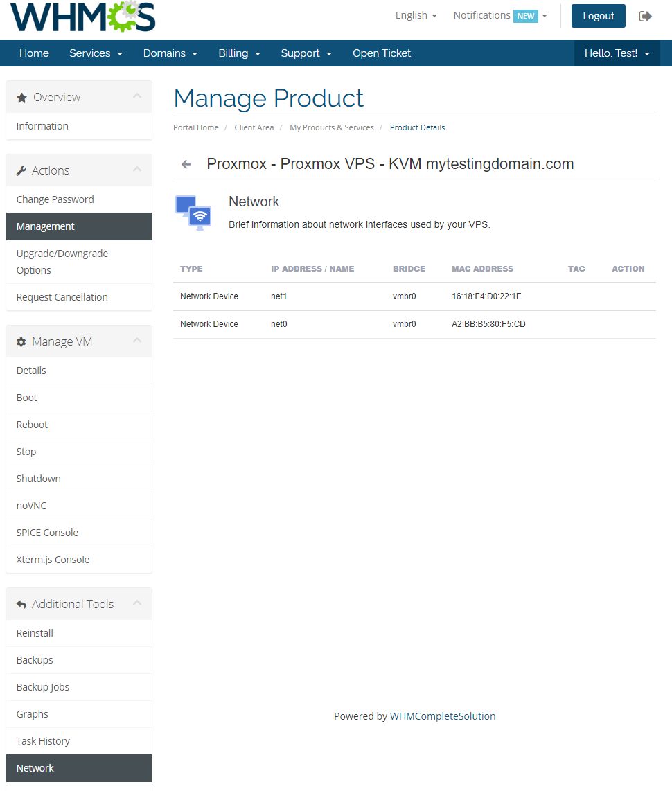Select Network in Additional Tools
Viewport: 672px width, 791px height.
(x=79, y=768)
